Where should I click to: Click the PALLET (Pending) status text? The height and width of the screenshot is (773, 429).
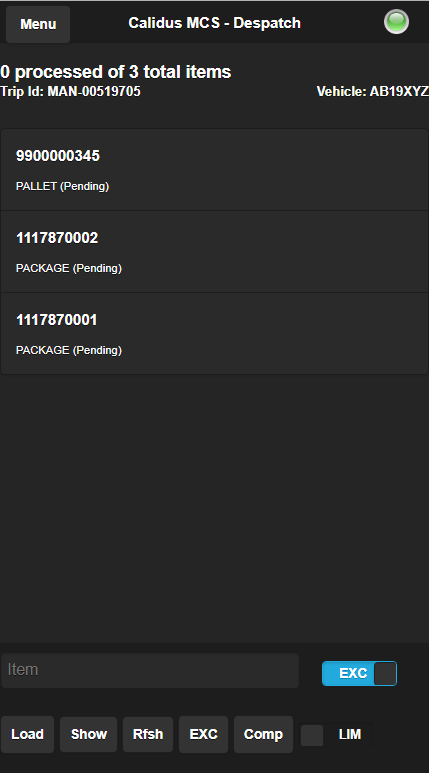[x=63, y=186]
